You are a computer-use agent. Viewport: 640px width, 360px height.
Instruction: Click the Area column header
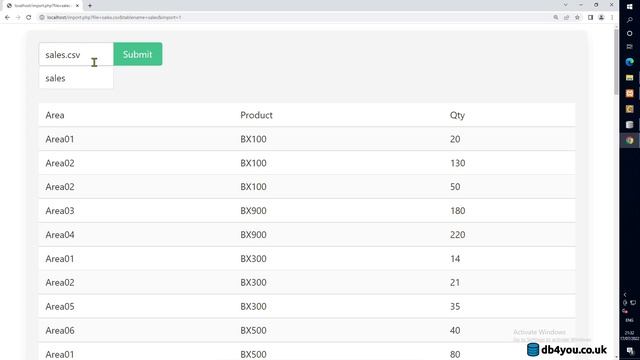pyautogui.click(x=55, y=115)
